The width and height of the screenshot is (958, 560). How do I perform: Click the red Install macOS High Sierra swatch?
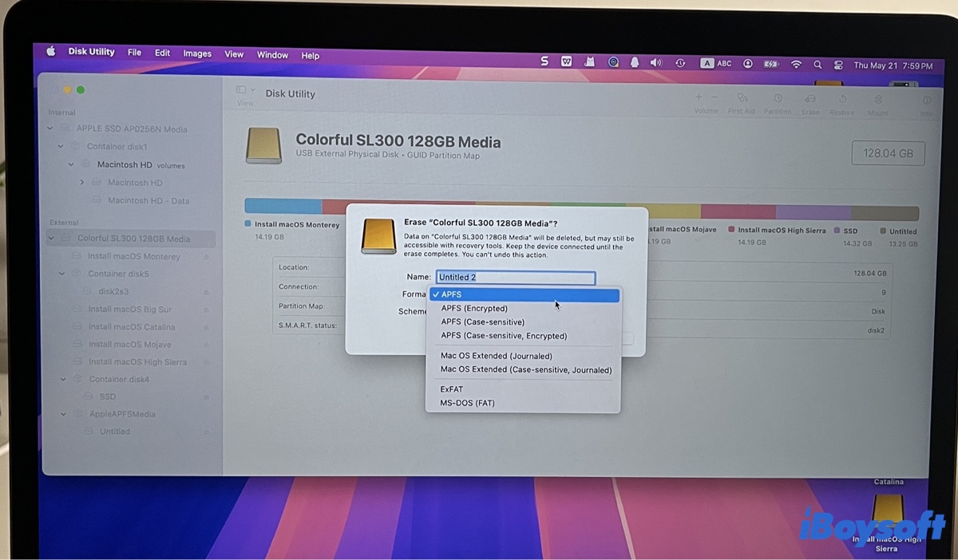[730, 230]
